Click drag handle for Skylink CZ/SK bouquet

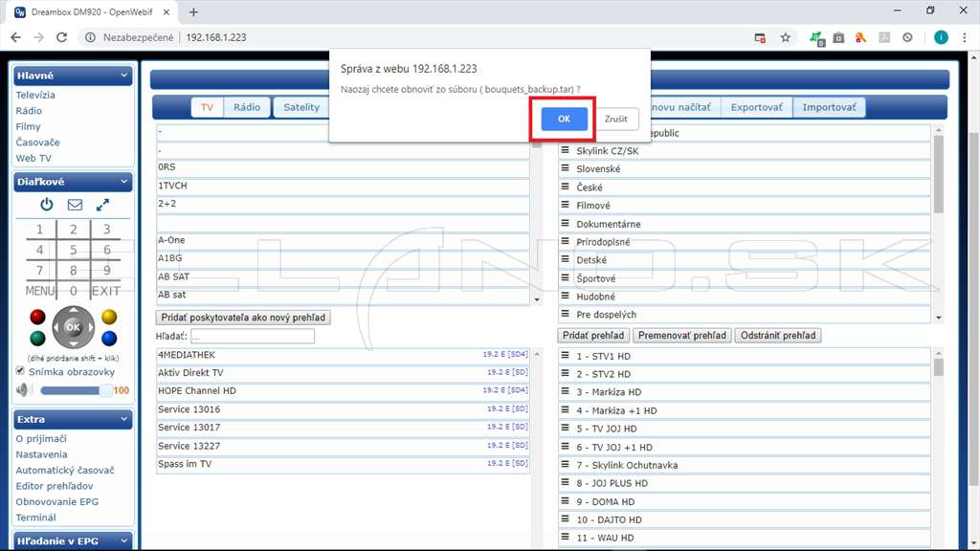coord(565,150)
